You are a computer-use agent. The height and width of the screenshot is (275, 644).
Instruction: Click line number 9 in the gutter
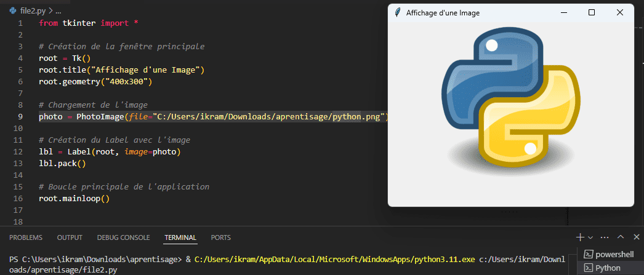coord(20,117)
